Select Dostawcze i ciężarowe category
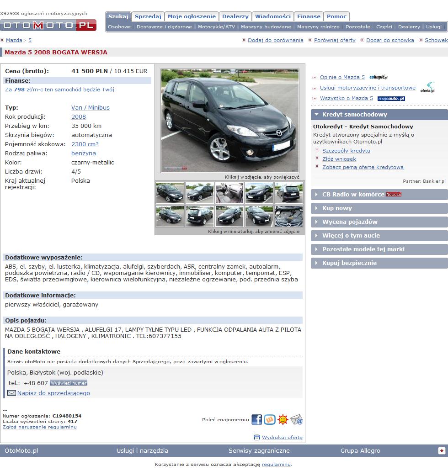The height and width of the screenshot is (476, 448). click(164, 26)
